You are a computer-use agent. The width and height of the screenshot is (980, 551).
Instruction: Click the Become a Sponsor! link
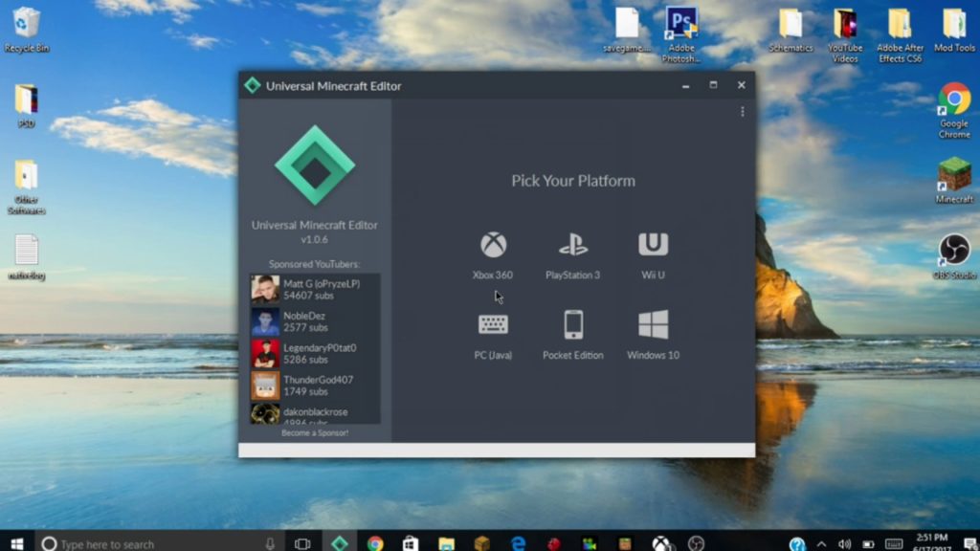coord(315,433)
